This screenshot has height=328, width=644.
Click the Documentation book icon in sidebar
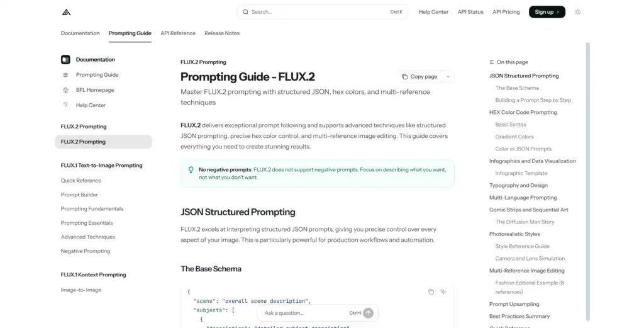pos(65,60)
